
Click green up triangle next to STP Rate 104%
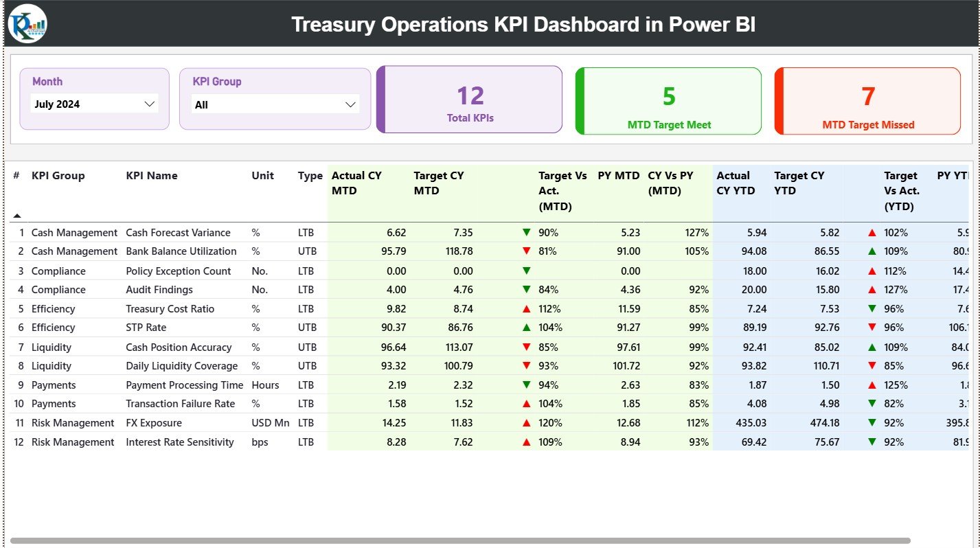click(x=526, y=328)
